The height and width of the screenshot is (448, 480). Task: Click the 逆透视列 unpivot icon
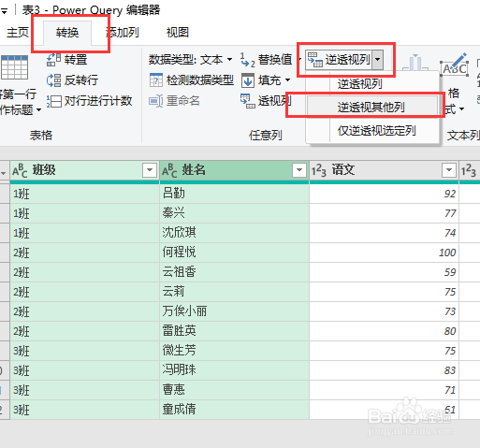[314, 60]
